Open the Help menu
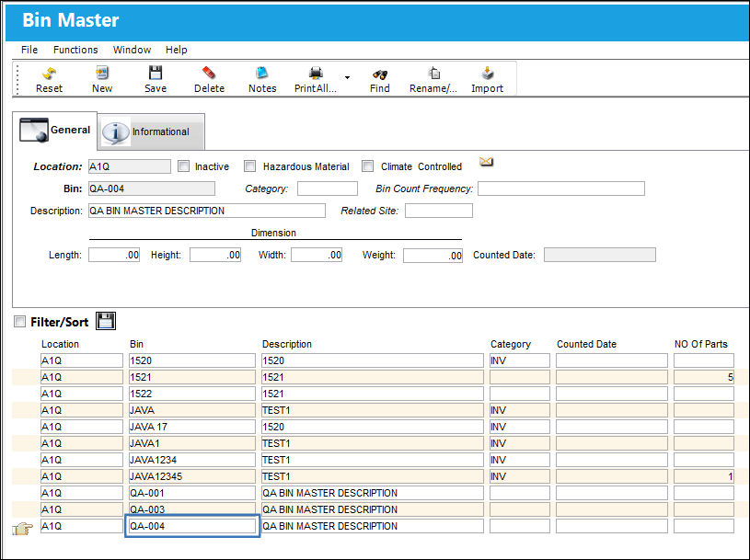 pos(177,50)
